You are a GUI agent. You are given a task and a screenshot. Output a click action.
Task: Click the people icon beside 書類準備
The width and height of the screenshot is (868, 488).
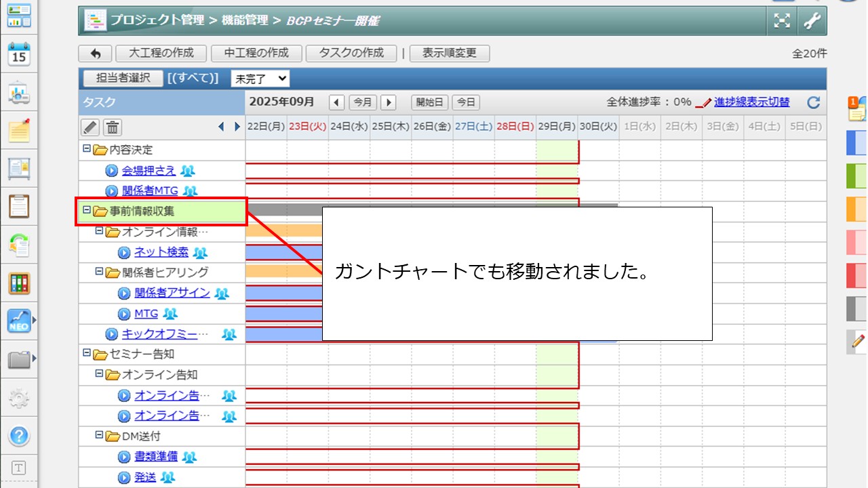pos(189,457)
